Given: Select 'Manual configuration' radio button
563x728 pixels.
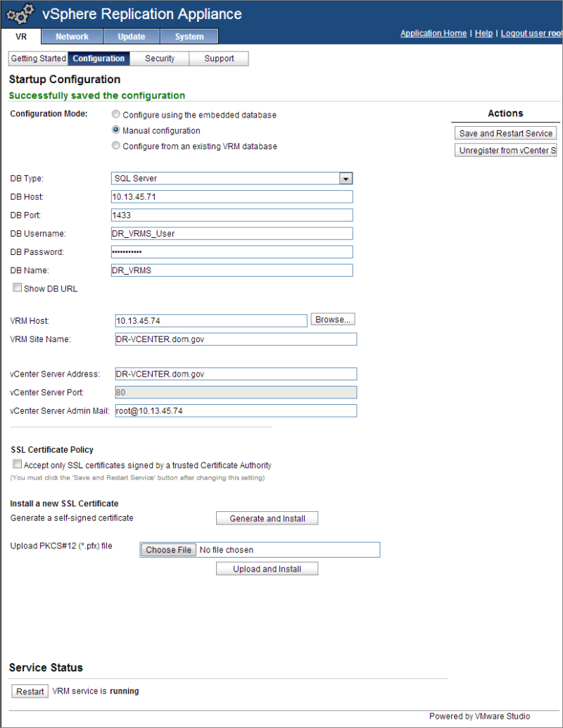Looking at the screenshot, I should pos(116,130).
